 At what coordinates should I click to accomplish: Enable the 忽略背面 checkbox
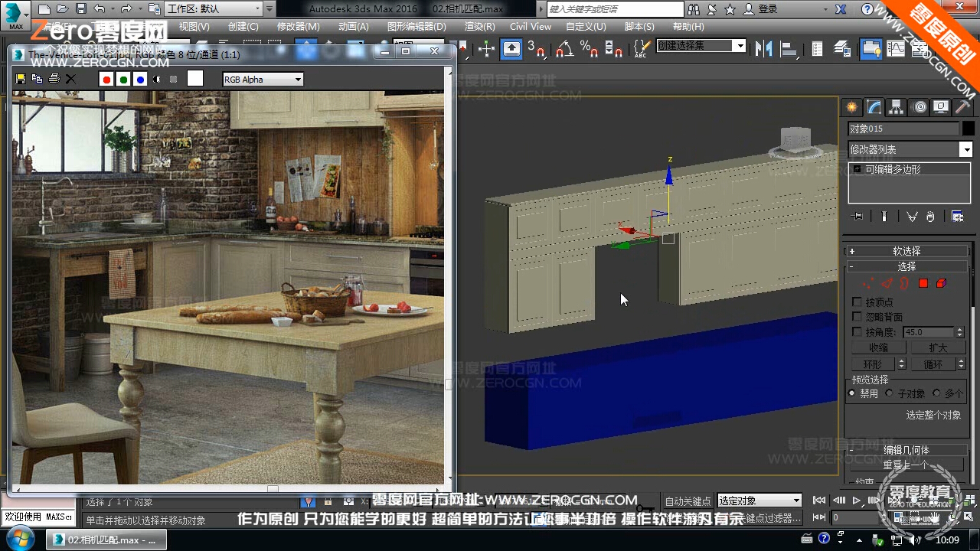tap(857, 317)
